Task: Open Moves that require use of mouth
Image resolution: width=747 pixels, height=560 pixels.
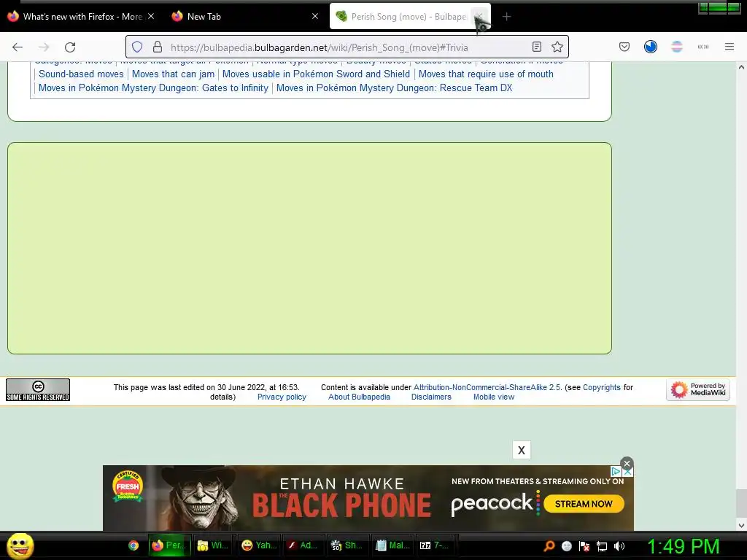Action: pos(486,74)
